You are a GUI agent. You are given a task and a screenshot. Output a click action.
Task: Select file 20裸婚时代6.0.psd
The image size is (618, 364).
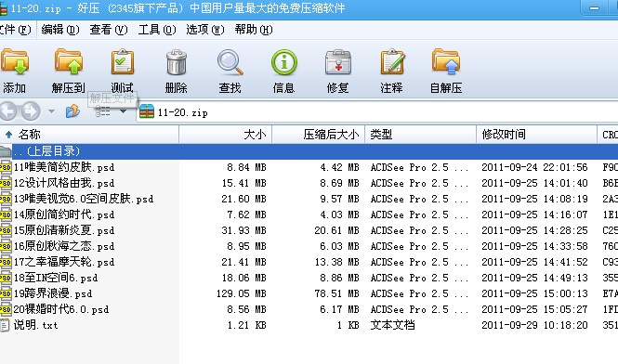(61, 309)
